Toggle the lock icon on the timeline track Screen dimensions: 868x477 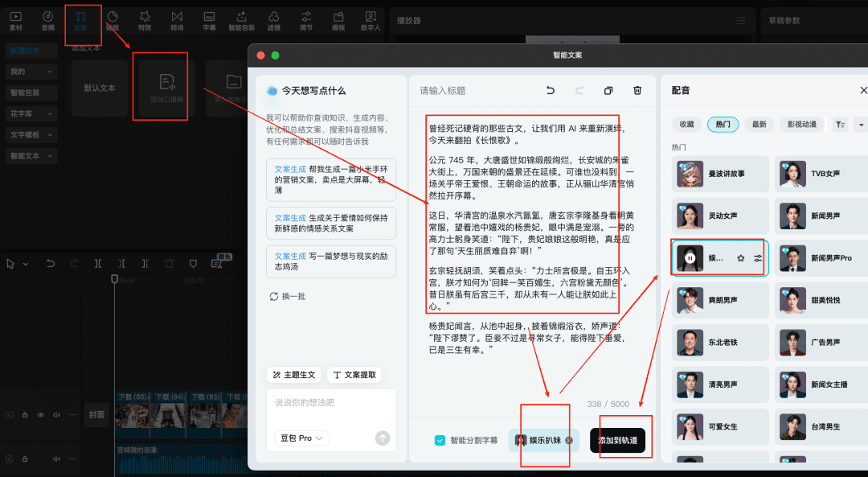click(25, 415)
